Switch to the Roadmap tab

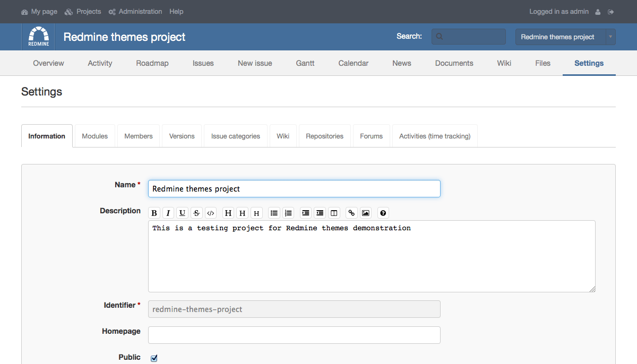pyautogui.click(x=152, y=63)
